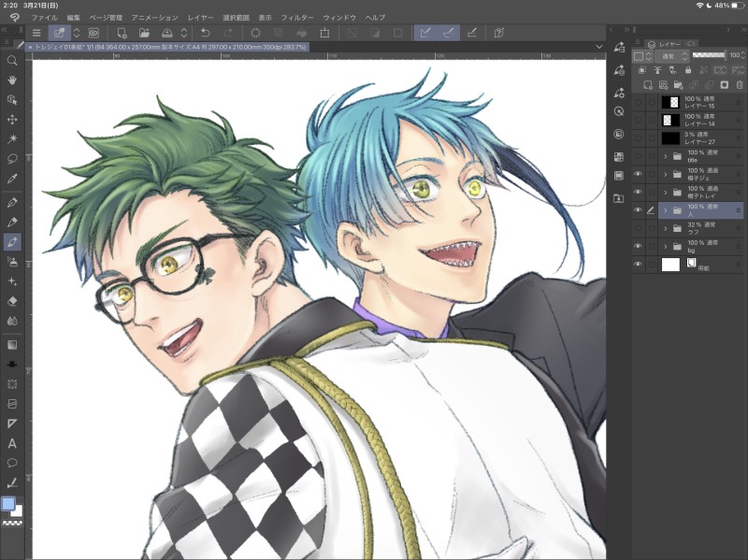The height and width of the screenshot is (560, 748).
Task: Click Set as reference layer lighthouse icon
Action: click(x=657, y=70)
